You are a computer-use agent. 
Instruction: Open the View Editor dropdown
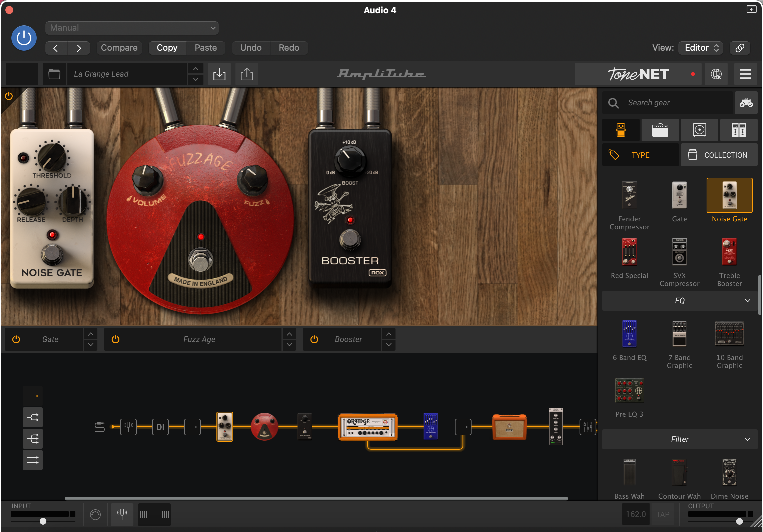[x=701, y=48]
